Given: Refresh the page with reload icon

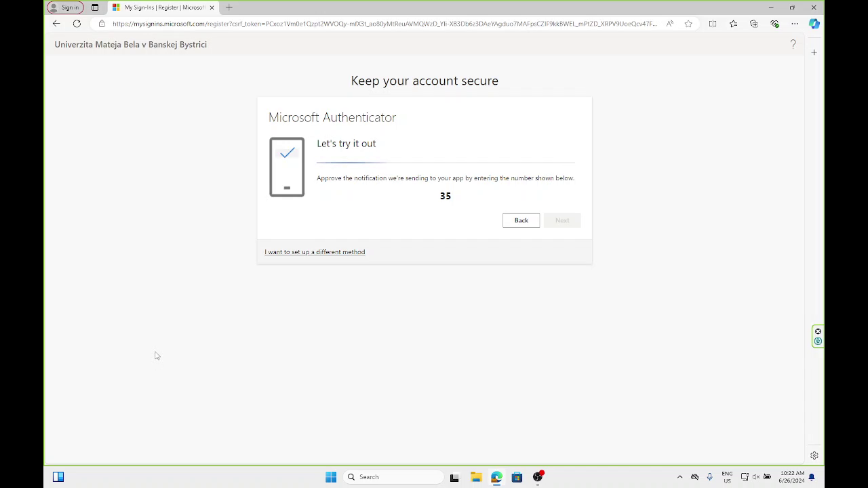Looking at the screenshot, I should click(x=77, y=24).
